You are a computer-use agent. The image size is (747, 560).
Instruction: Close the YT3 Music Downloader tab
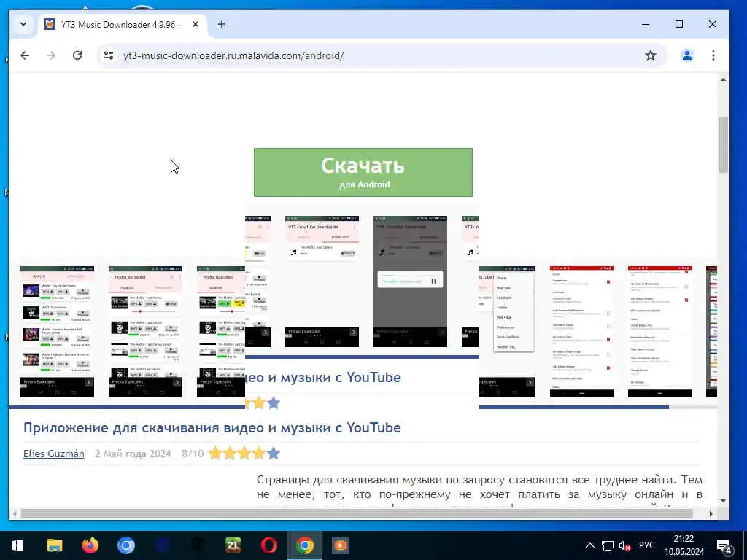click(x=196, y=24)
